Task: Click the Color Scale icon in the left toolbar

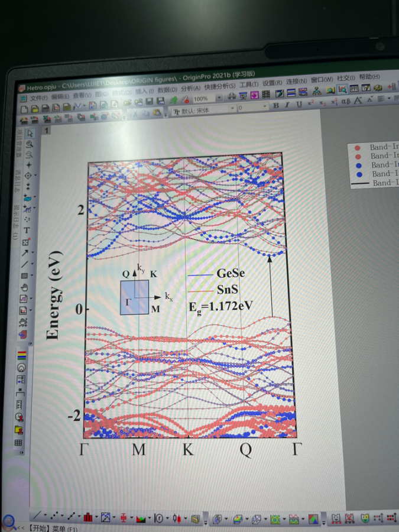Action: pos(22,355)
